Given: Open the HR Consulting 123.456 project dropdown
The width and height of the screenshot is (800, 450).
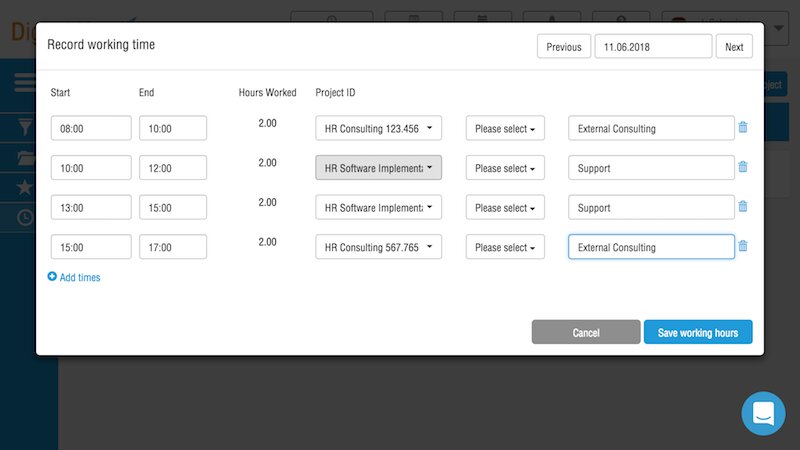Looking at the screenshot, I should click(378, 128).
